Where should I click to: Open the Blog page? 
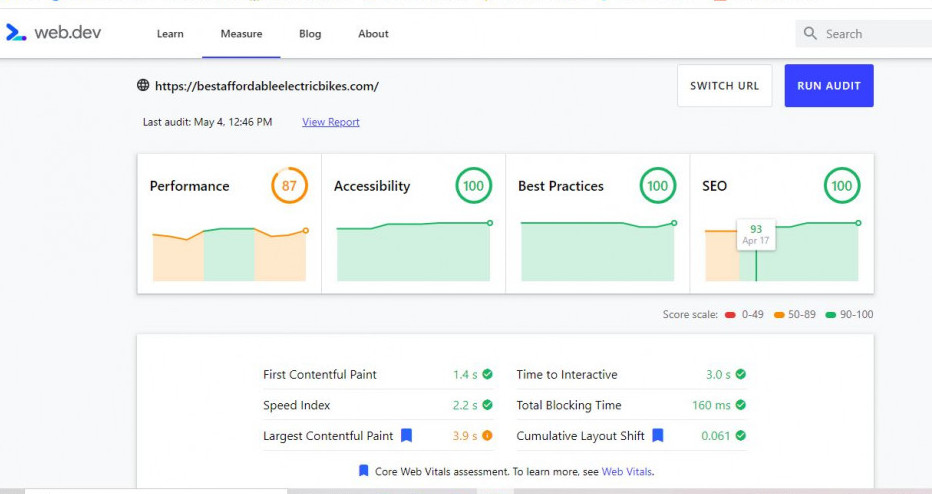click(310, 34)
